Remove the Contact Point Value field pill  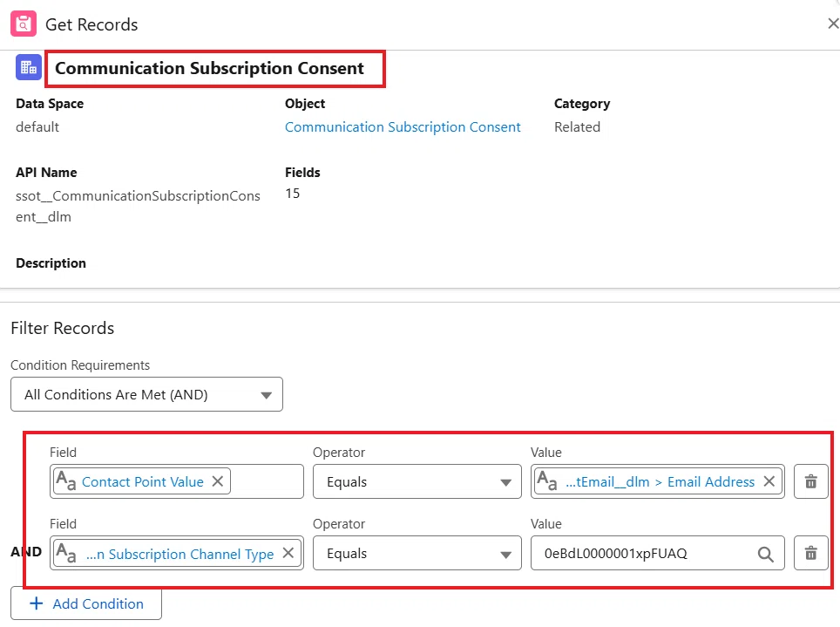[218, 481]
